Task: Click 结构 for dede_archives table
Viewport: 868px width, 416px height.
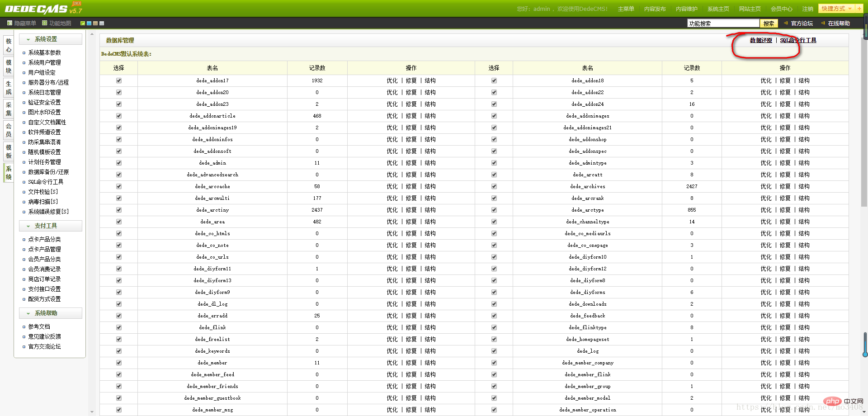Action: (804, 186)
